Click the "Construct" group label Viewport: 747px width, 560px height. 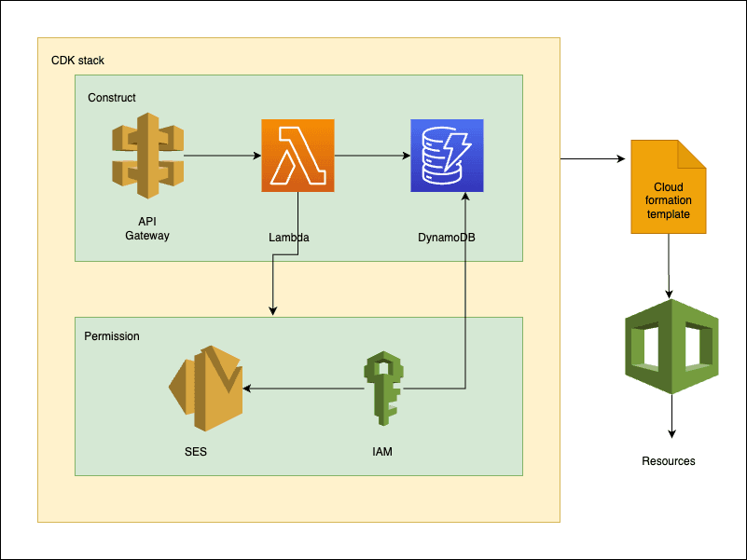112,98
